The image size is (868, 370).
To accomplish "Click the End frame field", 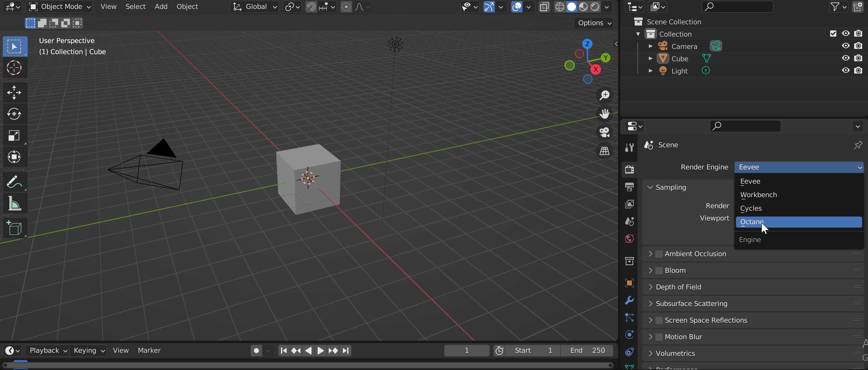I will (587, 351).
